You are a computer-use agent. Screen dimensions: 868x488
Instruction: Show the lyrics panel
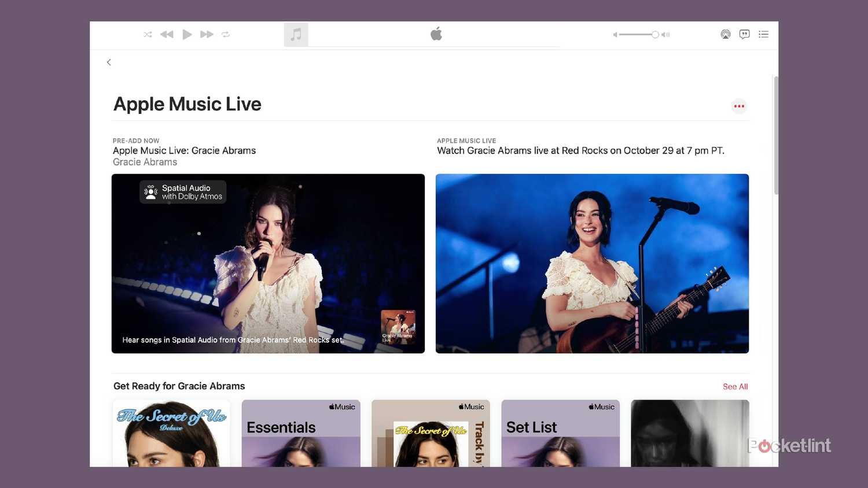pyautogui.click(x=744, y=35)
